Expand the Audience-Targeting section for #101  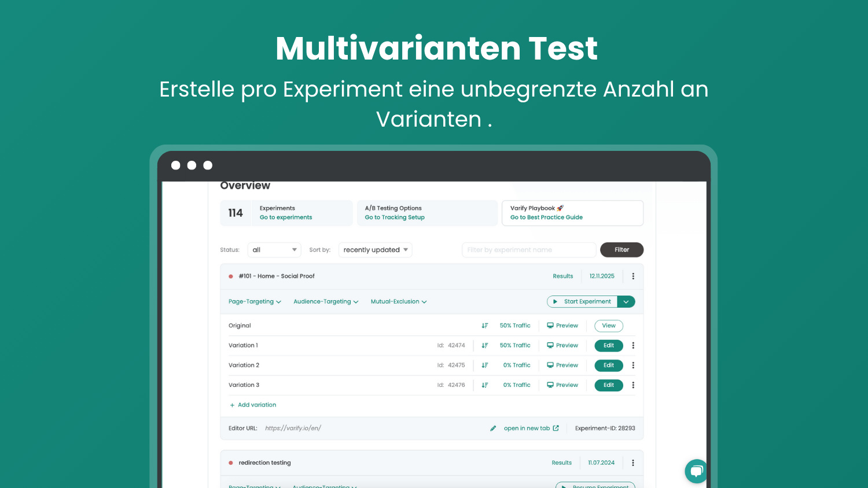[x=326, y=302]
